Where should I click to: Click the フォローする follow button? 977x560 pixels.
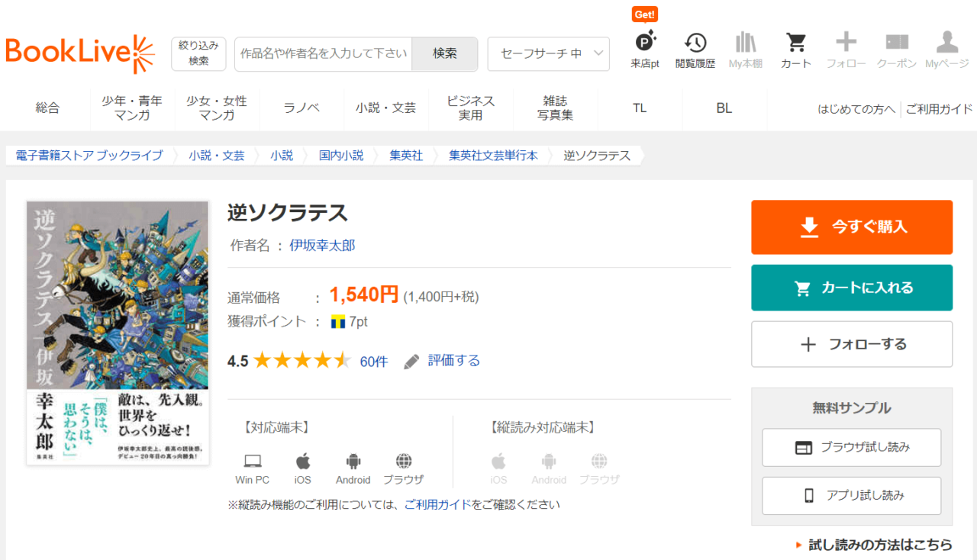(852, 344)
